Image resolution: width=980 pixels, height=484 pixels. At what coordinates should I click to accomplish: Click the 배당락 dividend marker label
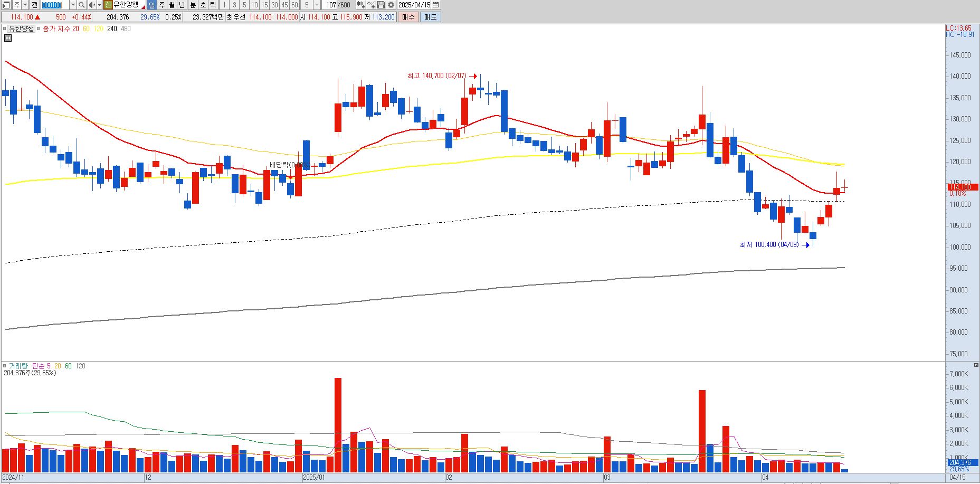pyautogui.click(x=289, y=165)
